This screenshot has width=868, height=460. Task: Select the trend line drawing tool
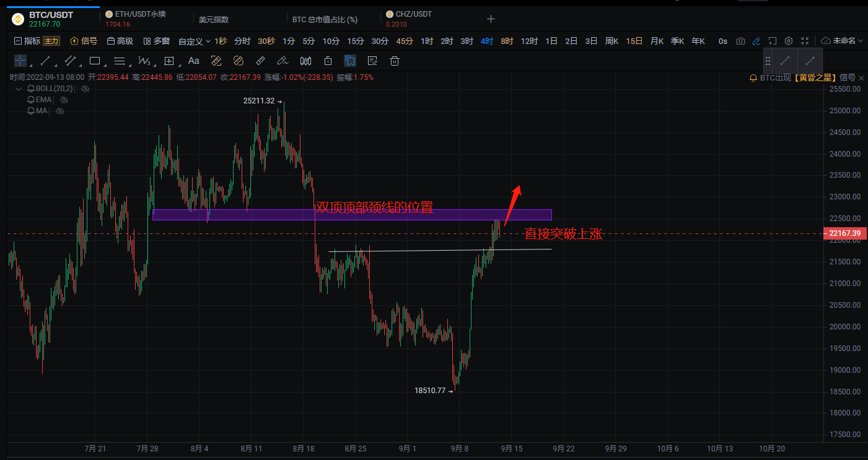(45, 61)
